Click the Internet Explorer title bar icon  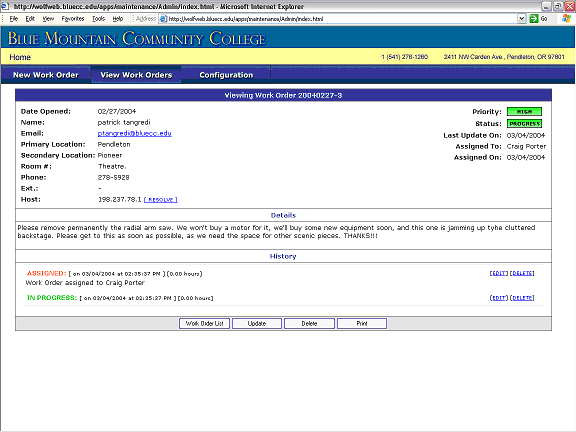(5, 6)
